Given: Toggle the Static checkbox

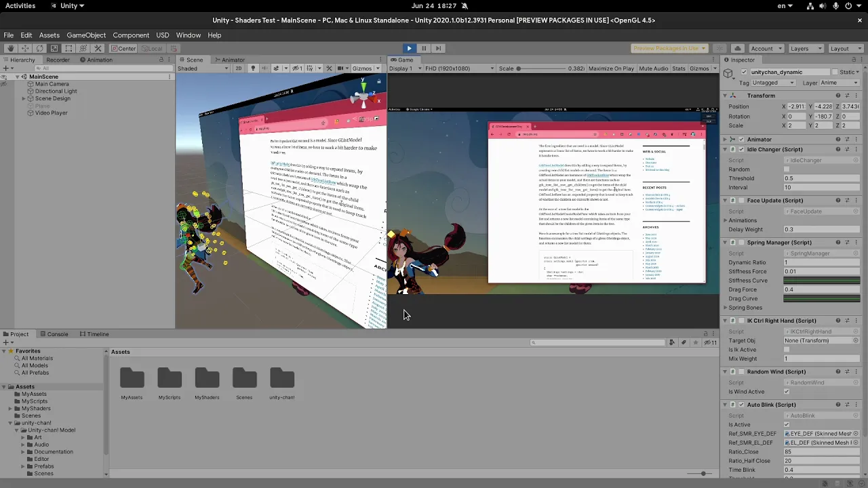Looking at the screenshot, I should pos(835,72).
